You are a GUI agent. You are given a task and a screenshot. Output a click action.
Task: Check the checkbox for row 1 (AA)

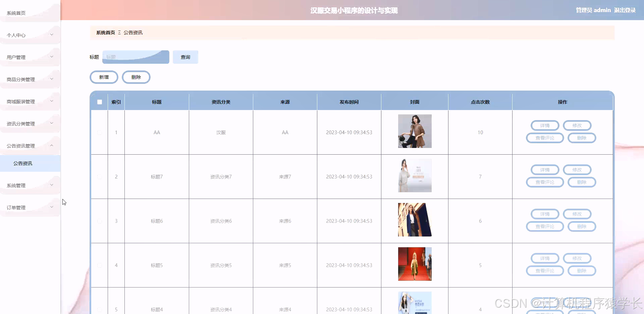(100, 133)
